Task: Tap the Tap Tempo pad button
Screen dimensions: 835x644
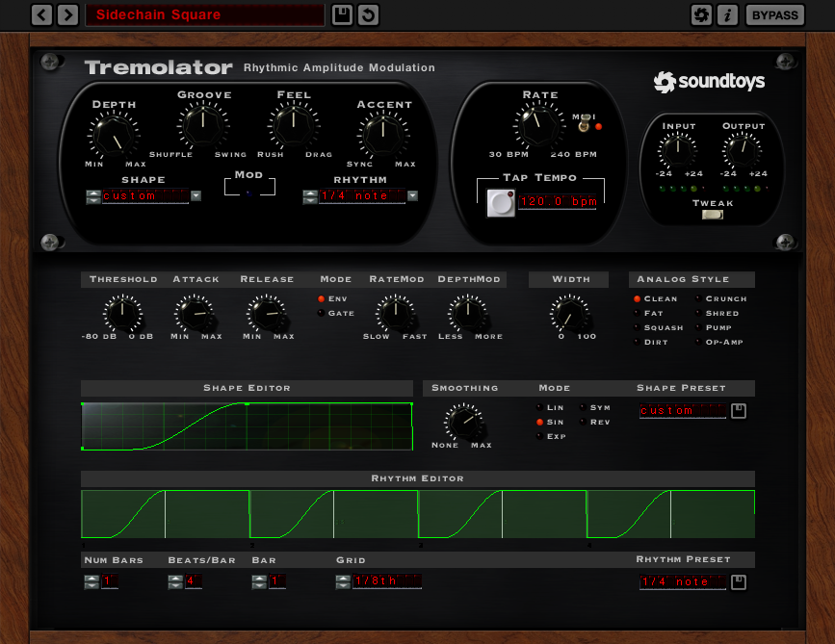Action: coord(501,203)
